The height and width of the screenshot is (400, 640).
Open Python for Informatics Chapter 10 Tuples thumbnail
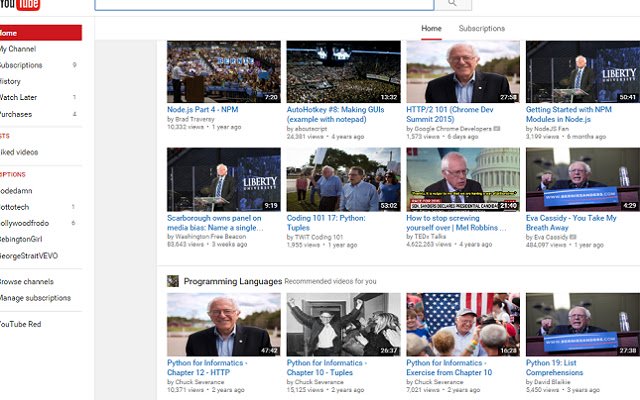(343, 324)
